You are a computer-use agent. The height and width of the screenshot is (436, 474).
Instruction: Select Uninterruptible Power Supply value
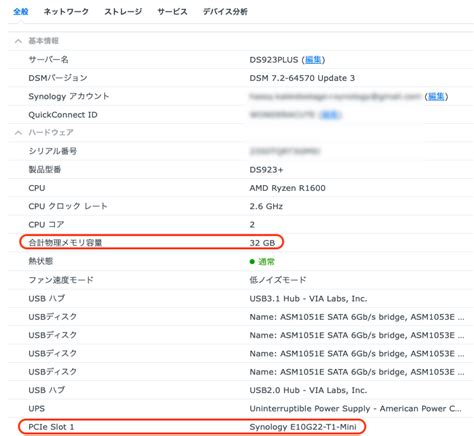[355, 408]
